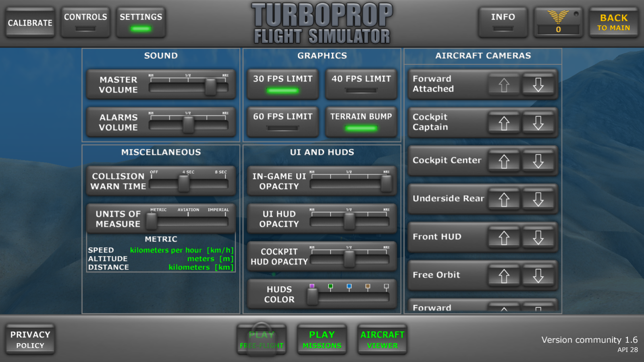Viewport: 644px width, 362px height.
Task: Open the Controls tab
Action: click(85, 22)
